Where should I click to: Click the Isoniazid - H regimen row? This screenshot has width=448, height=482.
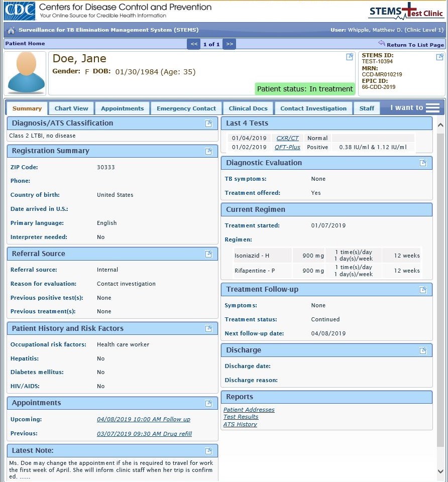point(327,256)
